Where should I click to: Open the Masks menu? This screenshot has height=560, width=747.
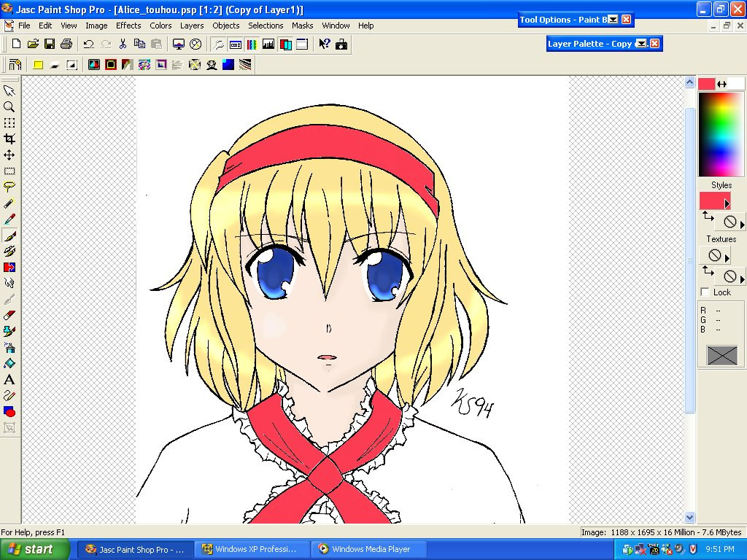[303, 26]
